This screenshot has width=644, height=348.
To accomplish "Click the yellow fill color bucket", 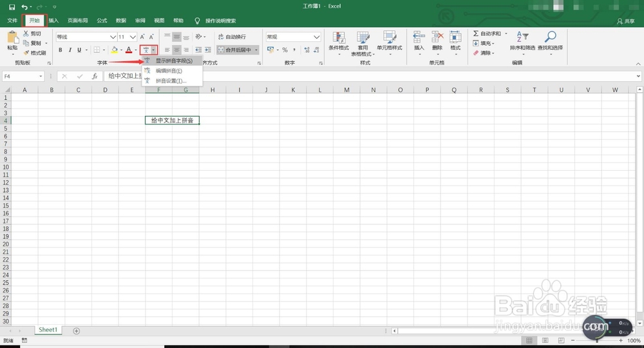I will click(x=114, y=50).
